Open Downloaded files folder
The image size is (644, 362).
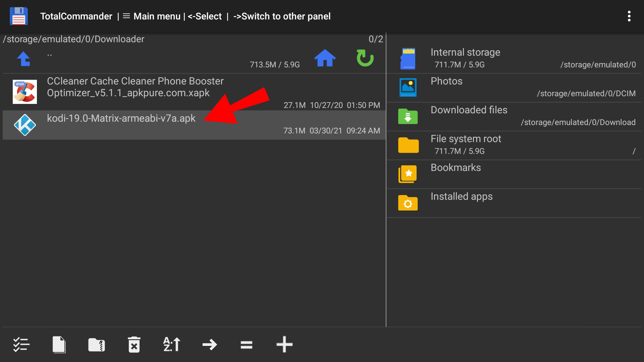pos(469,110)
